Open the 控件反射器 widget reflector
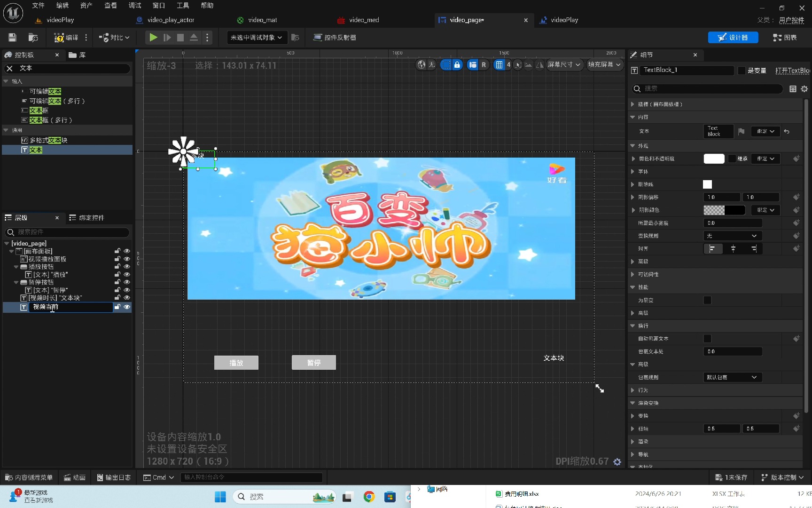The height and width of the screenshot is (508, 812). [x=335, y=38]
